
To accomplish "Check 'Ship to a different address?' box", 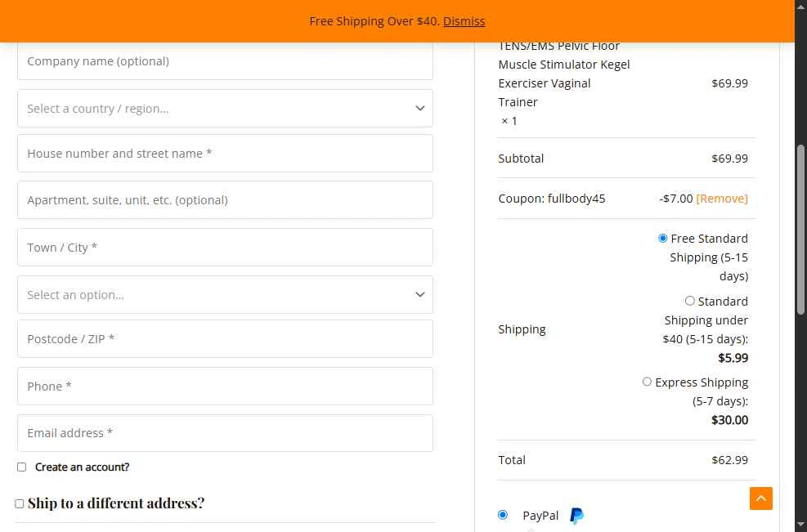I will (20, 503).
